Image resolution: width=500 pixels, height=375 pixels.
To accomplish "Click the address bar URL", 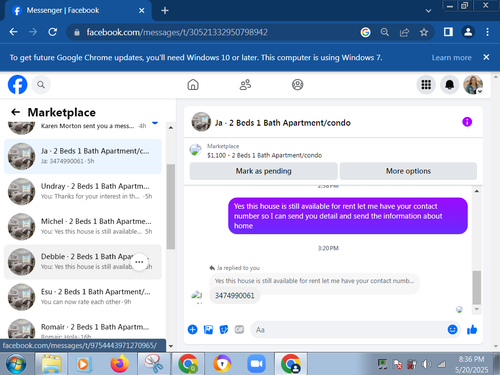I will pos(177,32).
